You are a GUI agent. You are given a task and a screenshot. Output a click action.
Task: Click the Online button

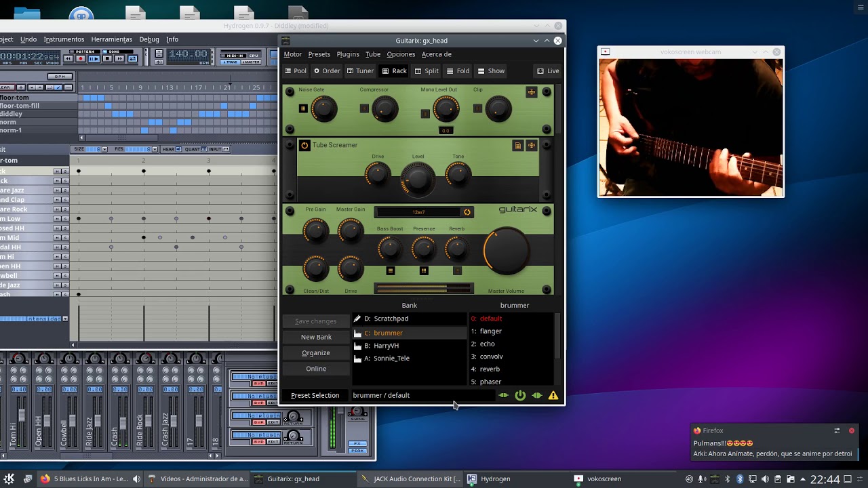[x=316, y=369]
